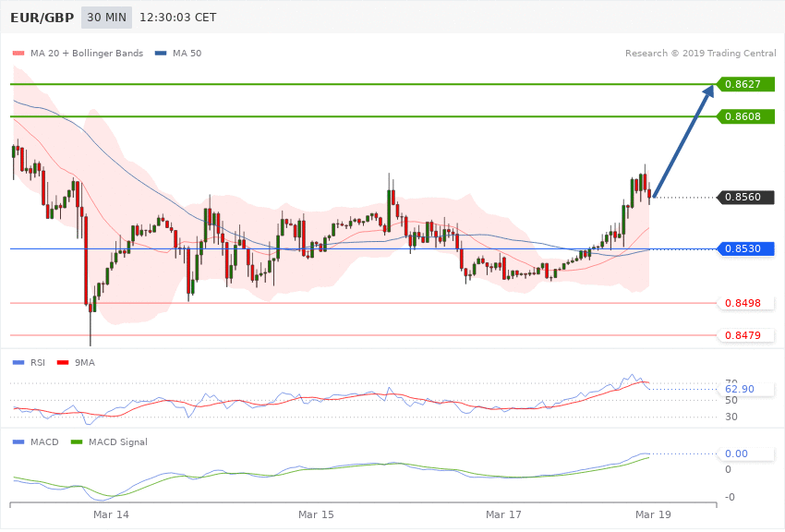Click the blue RSI legend swatch
The image size is (785, 532).
coord(18,362)
